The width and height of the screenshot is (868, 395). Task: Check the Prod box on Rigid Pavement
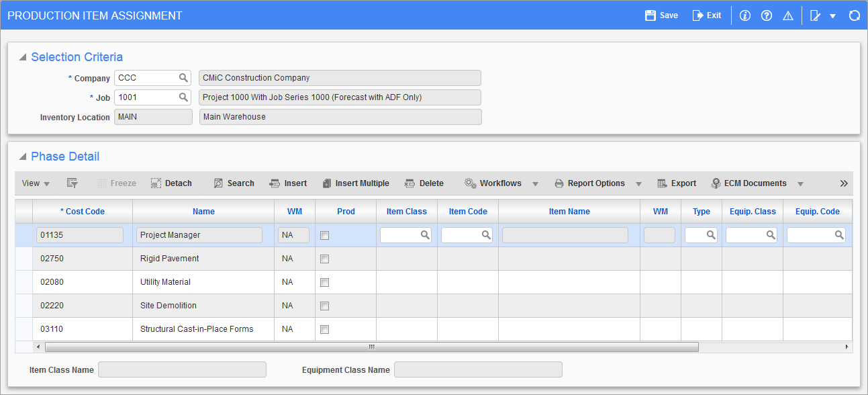pyautogui.click(x=324, y=259)
